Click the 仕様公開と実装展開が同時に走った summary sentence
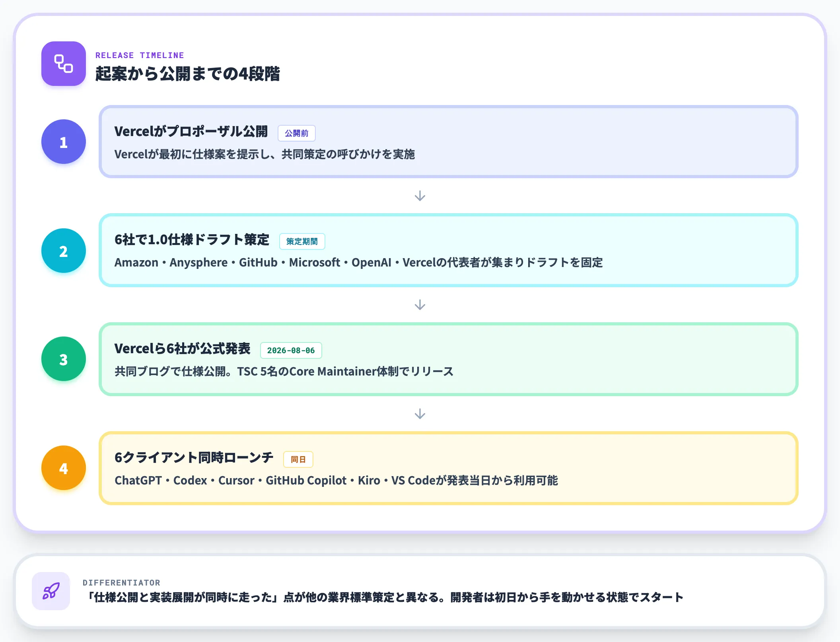The image size is (840, 642). (x=385, y=597)
